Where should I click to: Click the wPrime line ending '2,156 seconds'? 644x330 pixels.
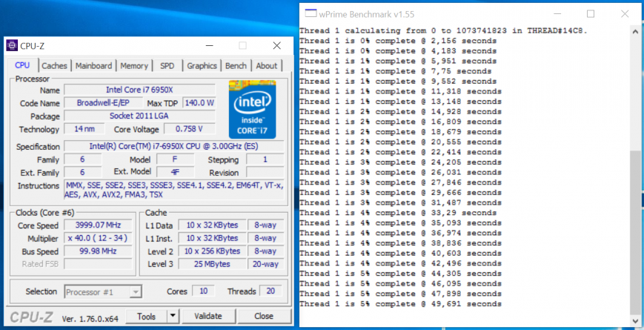[x=398, y=41]
